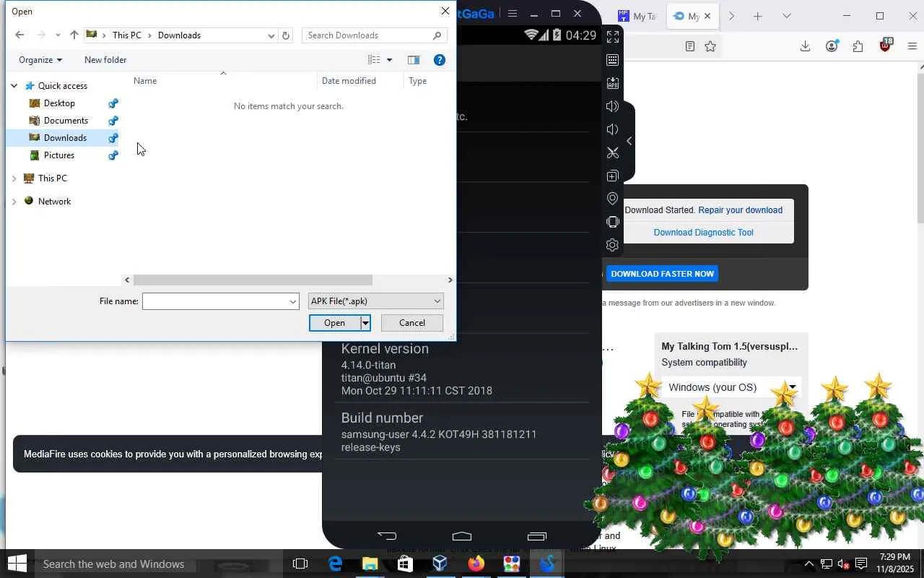Toggle reader view in the browser

click(x=690, y=46)
